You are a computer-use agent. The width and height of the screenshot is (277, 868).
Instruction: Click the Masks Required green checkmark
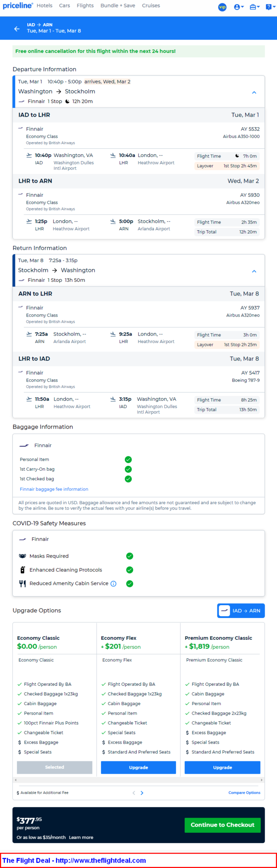point(129,556)
